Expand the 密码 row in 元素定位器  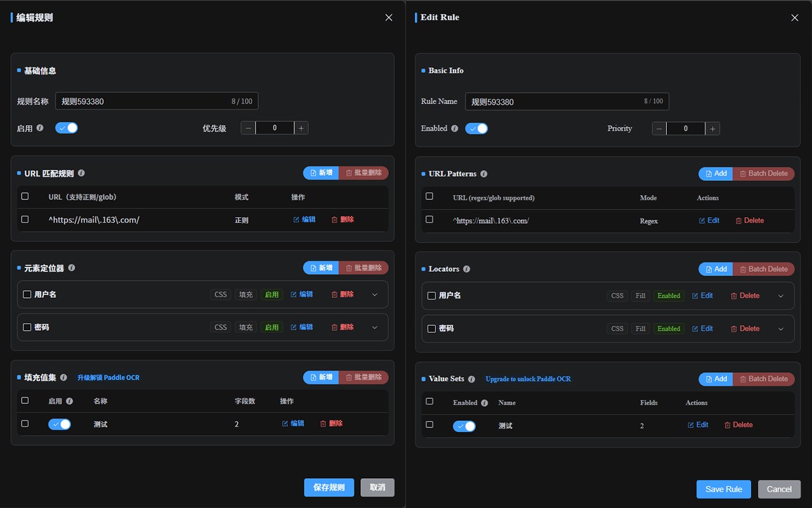(374, 328)
